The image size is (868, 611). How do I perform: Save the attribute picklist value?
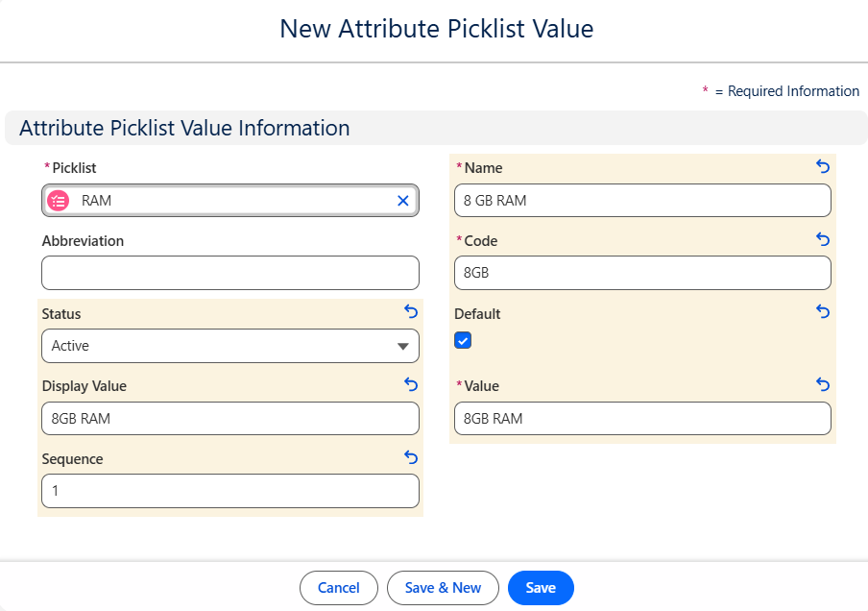(541, 588)
